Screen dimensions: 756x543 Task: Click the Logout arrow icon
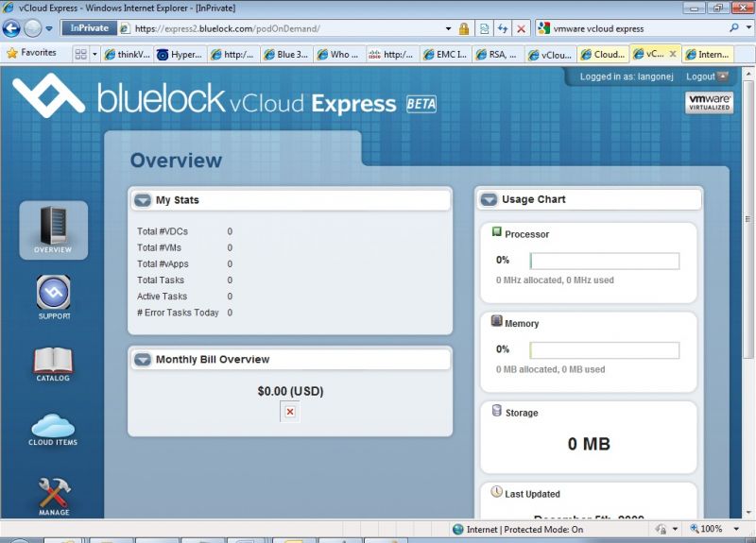(722, 76)
